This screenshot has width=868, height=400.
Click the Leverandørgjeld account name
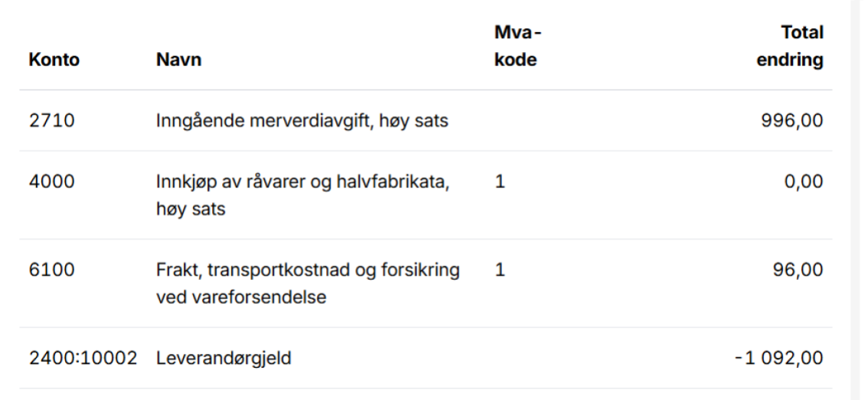click(224, 358)
